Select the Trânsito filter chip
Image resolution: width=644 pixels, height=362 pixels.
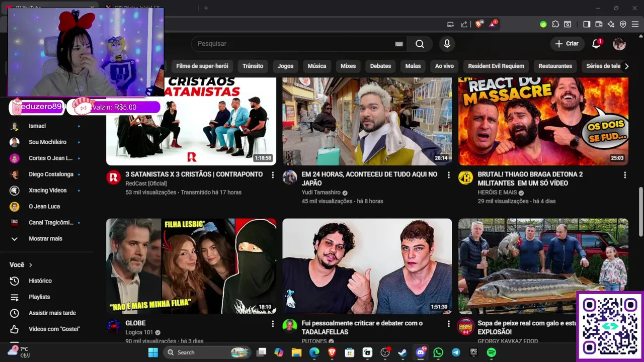coord(253,66)
